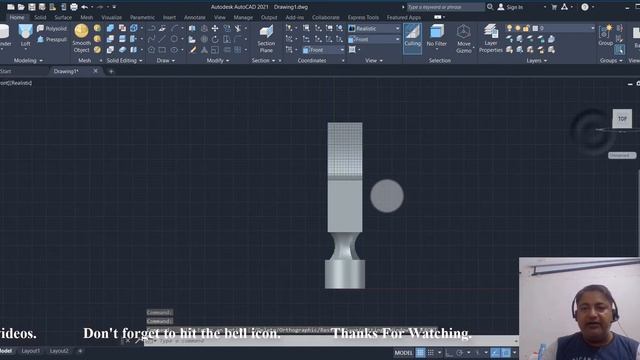Expand the Draw panel
Screen dimensions: 640x360
coord(166,60)
